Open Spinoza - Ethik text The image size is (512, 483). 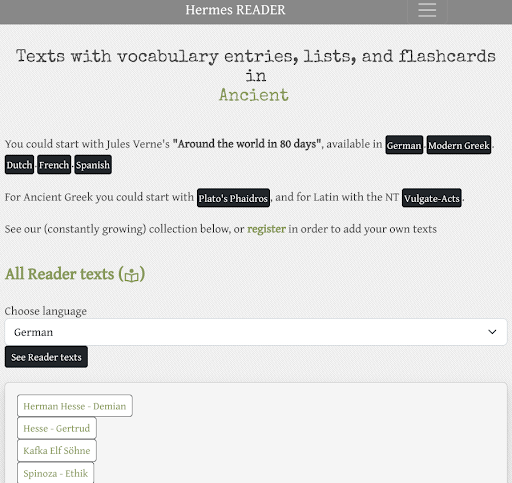55,473
